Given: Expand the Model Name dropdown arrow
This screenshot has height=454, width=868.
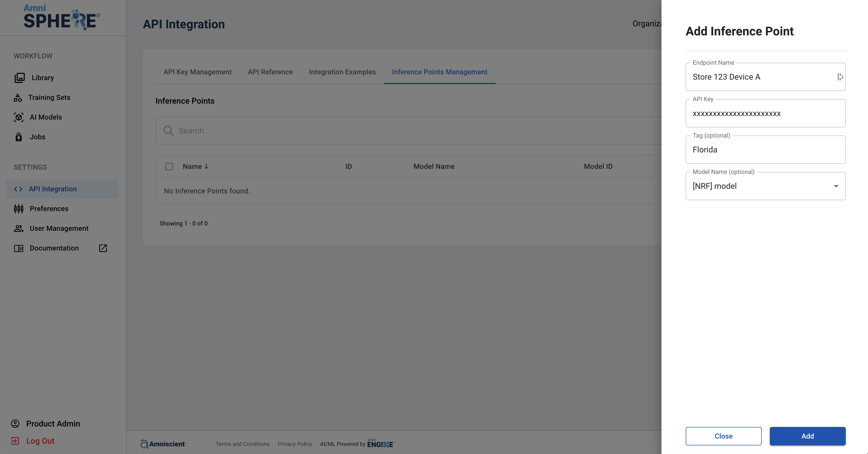Looking at the screenshot, I should coord(836,186).
